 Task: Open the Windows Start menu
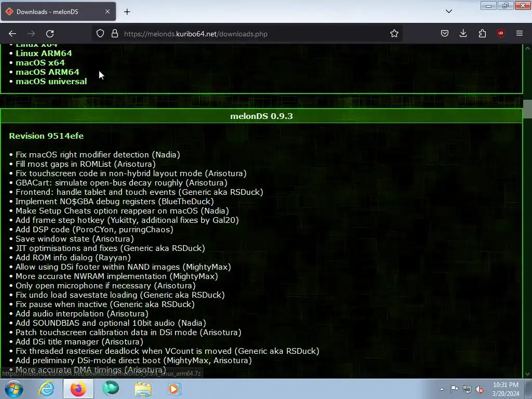pos(14,389)
